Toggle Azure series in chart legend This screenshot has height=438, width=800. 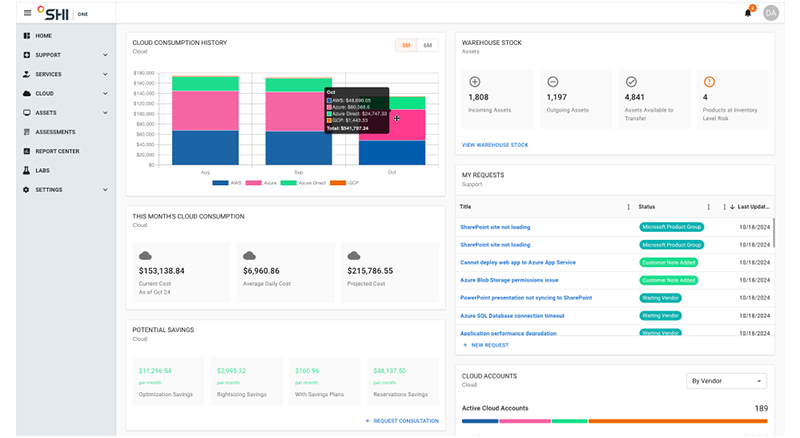[x=261, y=183]
